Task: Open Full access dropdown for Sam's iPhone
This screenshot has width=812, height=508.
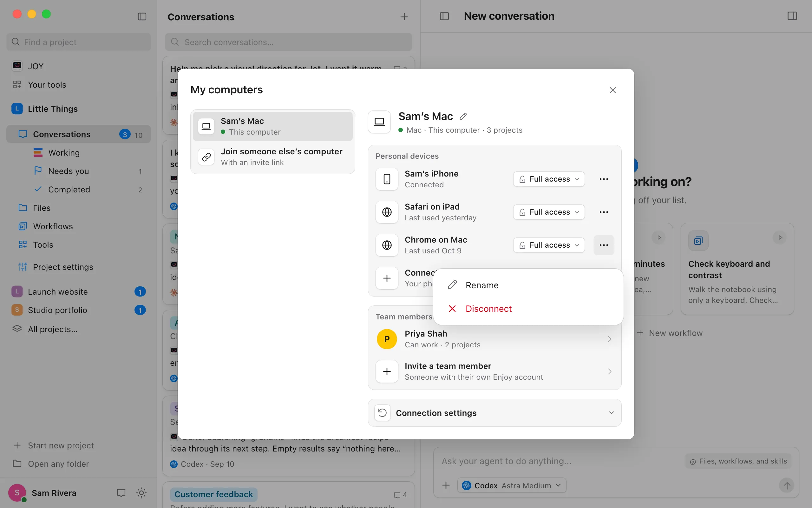Action: 549,179
